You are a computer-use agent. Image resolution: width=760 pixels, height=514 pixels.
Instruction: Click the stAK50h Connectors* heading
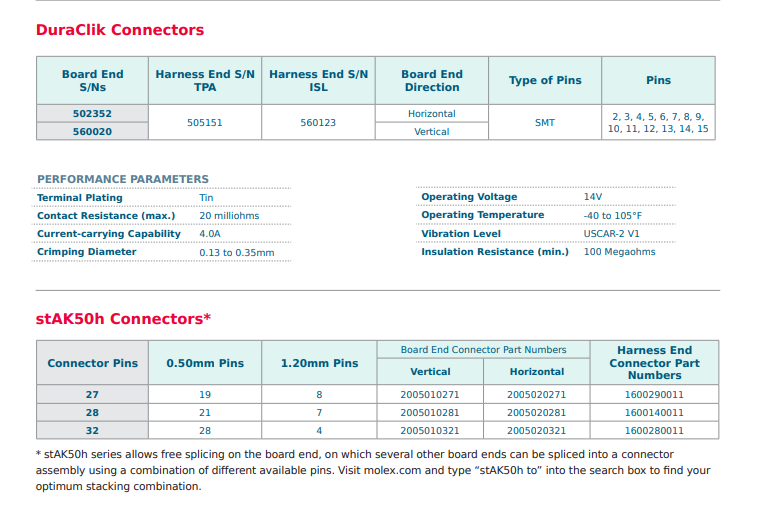click(x=123, y=319)
